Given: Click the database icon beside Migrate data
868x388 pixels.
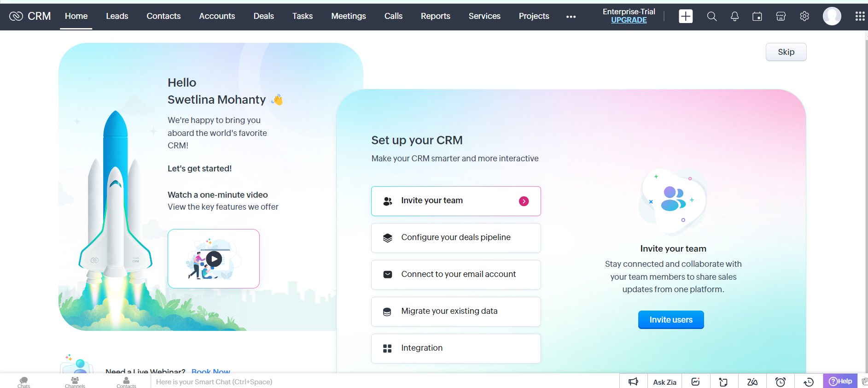Looking at the screenshot, I should pos(387,312).
